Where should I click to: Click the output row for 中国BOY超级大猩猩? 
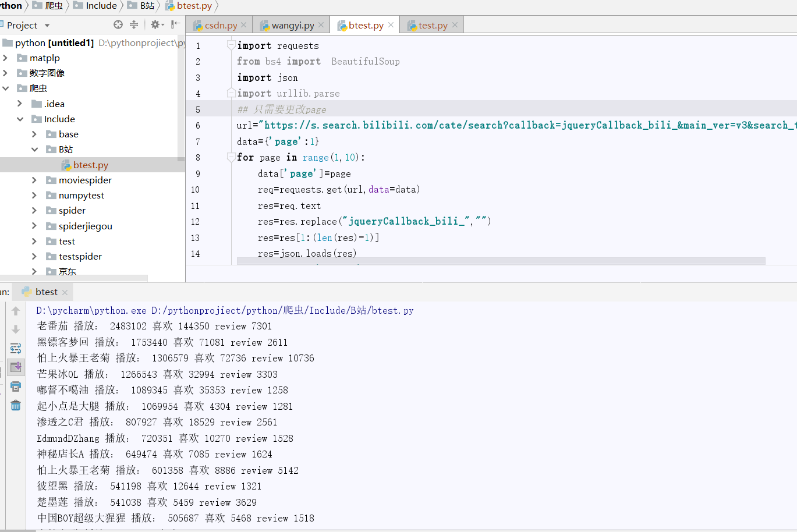coord(175,518)
